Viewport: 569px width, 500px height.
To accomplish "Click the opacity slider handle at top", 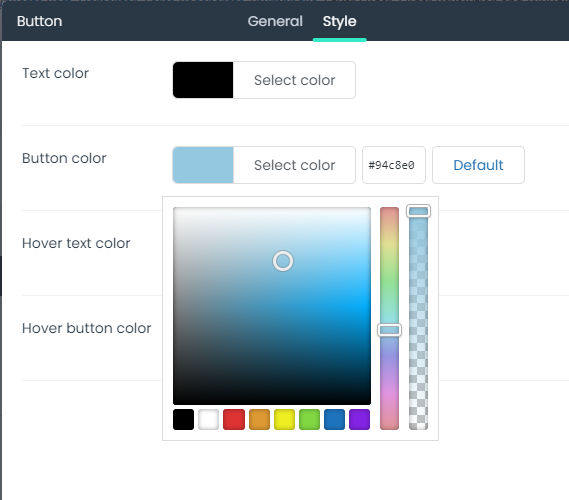I will tap(418, 211).
